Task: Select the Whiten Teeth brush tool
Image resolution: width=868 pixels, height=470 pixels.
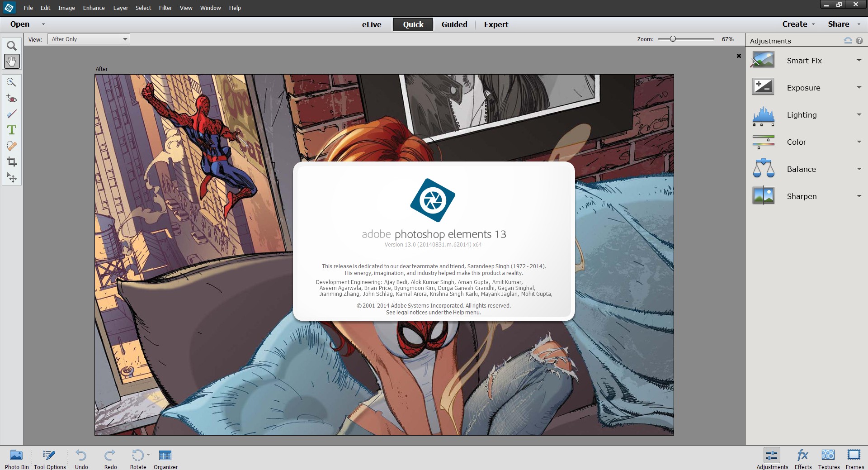Action: (x=12, y=114)
